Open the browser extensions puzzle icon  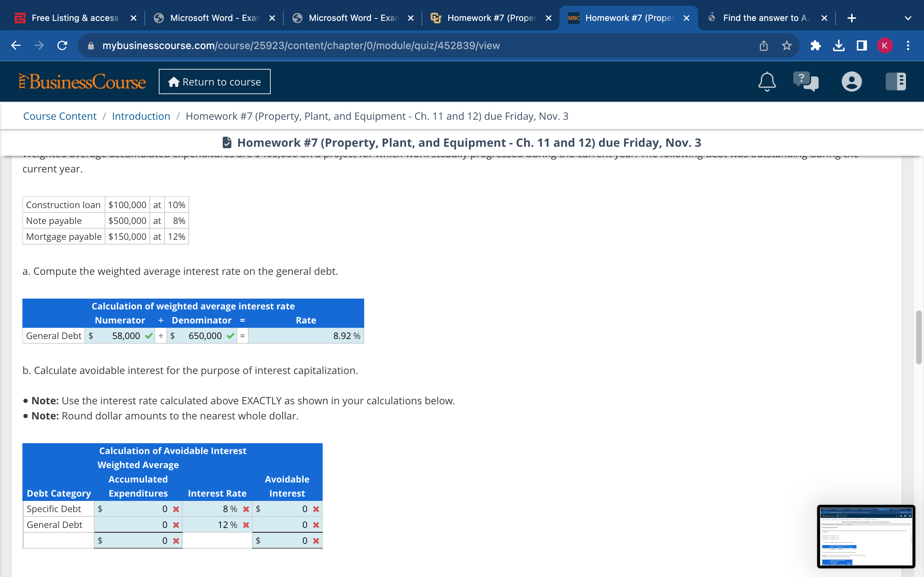pyautogui.click(x=816, y=46)
